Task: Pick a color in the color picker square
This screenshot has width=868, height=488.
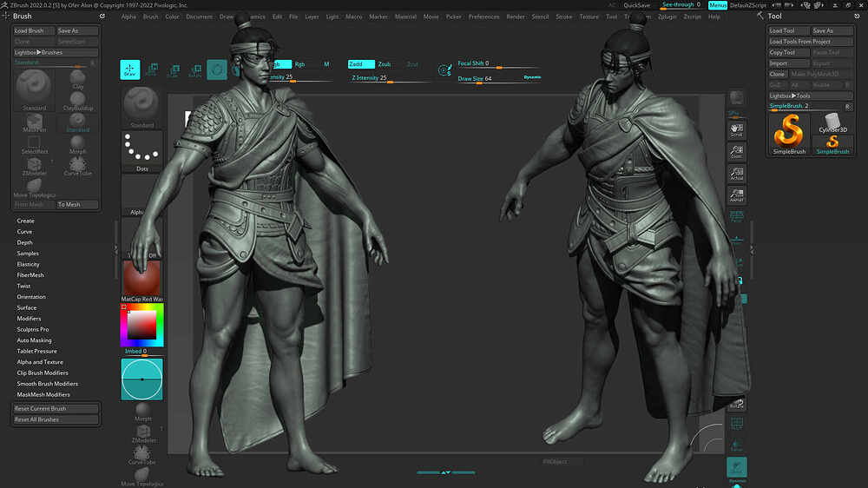Action: tap(141, 325)
